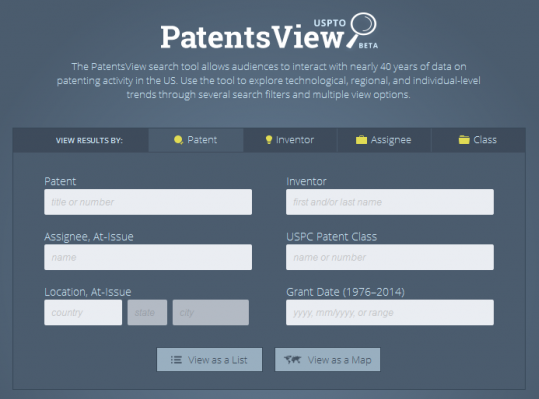Screen dimensions: 539x399
Task: Select the Assignee results tab
Action: point(384,140)
